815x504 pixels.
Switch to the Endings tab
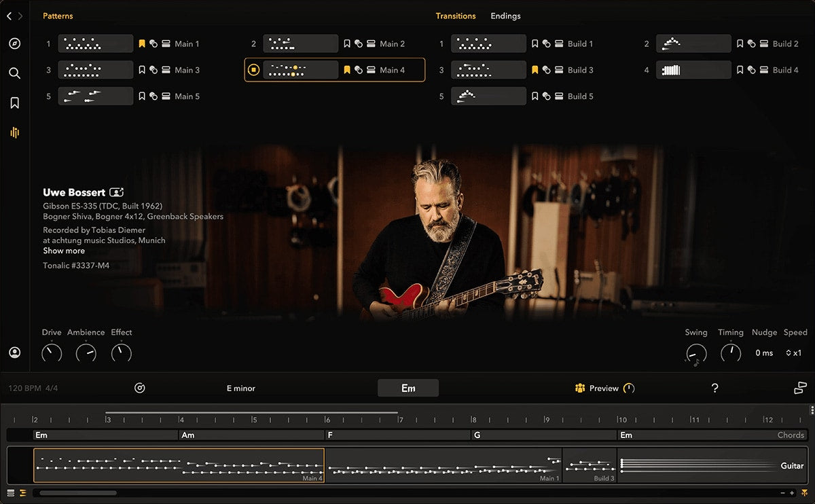(505, 16)
